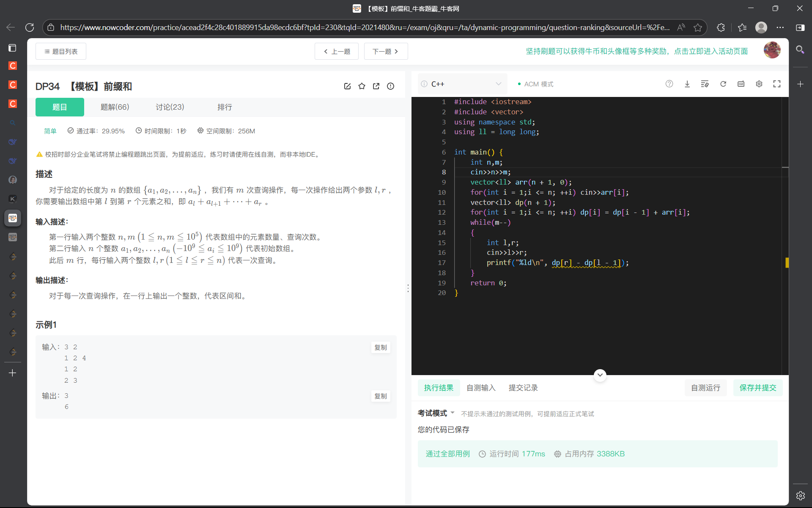Copy the sample output with 复制
The height and width of the screenshot is (508, 812).
click(x=381, y=396)
